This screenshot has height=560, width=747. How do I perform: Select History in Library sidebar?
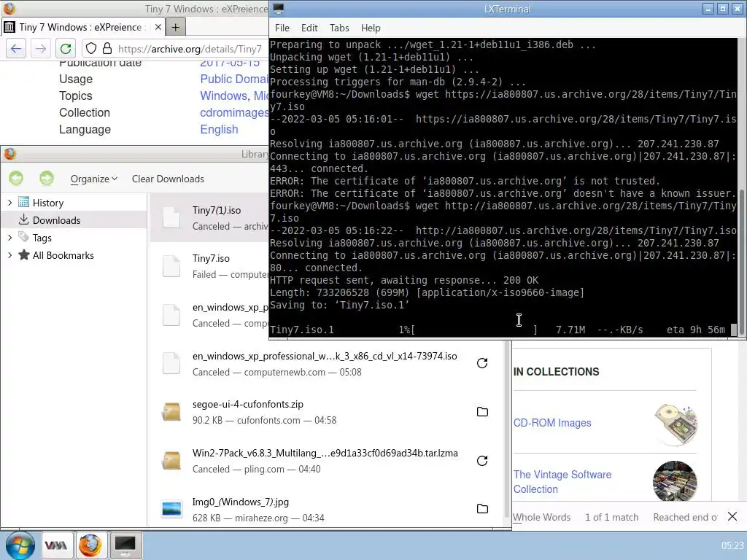pos(74,203)
